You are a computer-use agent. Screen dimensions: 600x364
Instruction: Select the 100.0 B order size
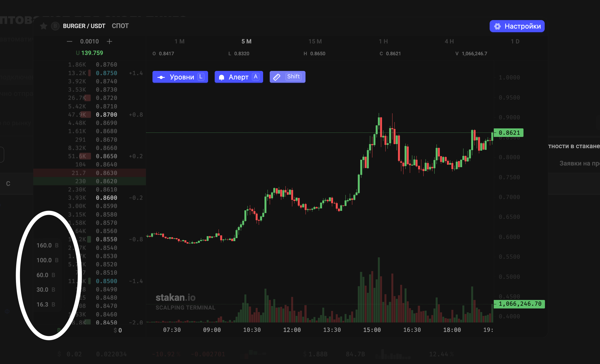(48, 260)
